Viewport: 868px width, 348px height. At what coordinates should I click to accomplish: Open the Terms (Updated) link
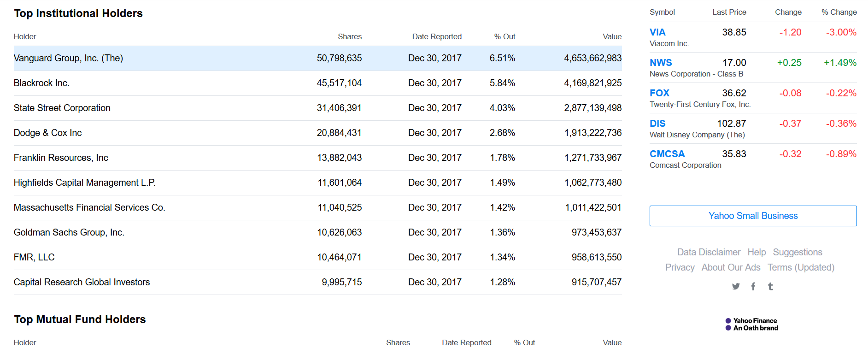(x=801, y=267)
